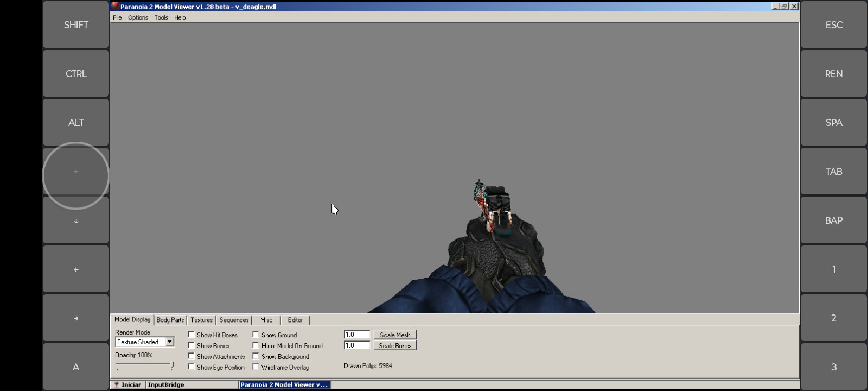The height and width of the screenshot is (391, 868).
Task: Tap the overlay key labeled 3
Action: click(834, 367)
